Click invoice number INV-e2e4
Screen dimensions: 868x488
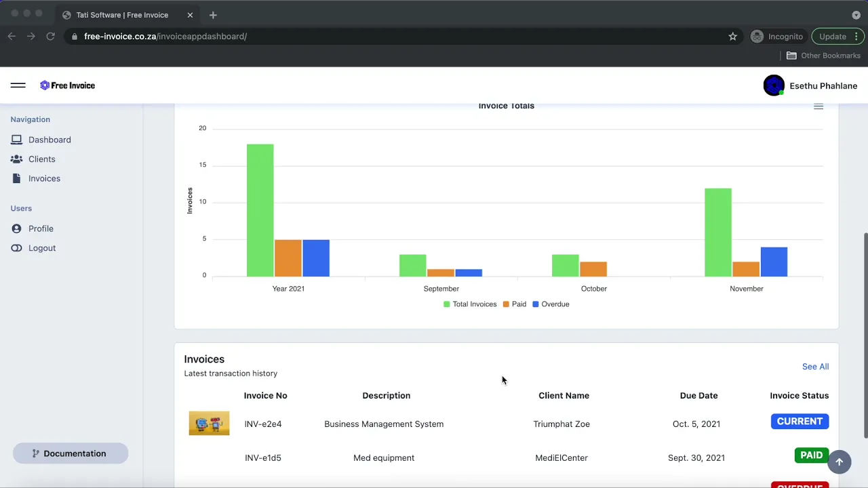pyautogui.click(x=263, y=424)
